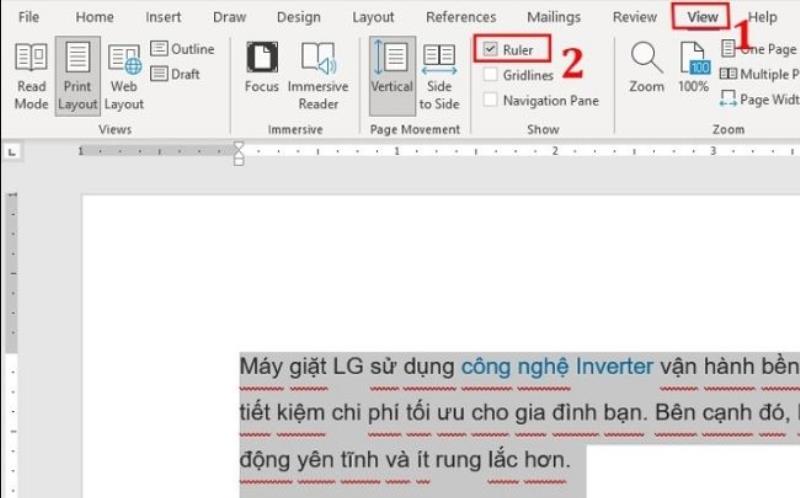800x498 pixels.
Task: Open the Zoom dialog magnifier
Action: 646,68
